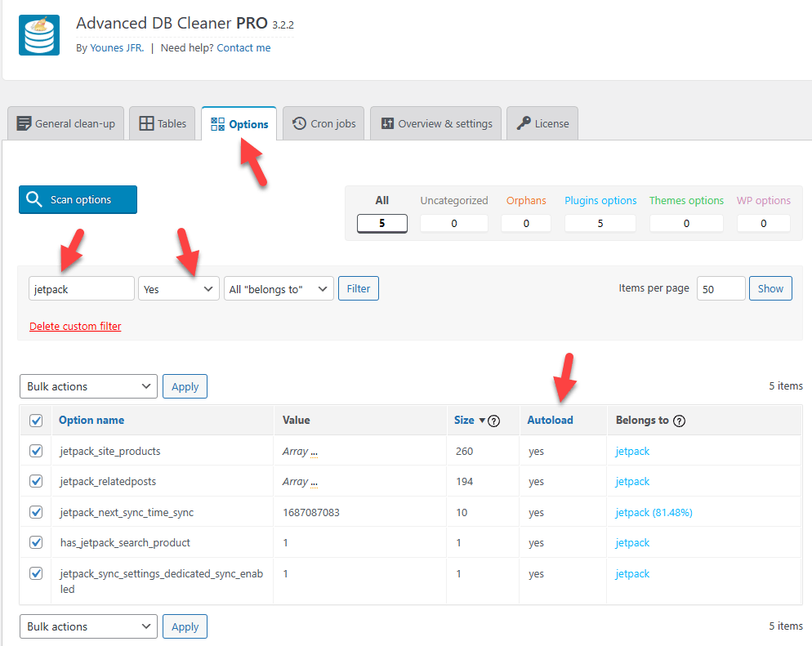
Task: Open the bottom Bulk actions dropdown
Action: 88,626
